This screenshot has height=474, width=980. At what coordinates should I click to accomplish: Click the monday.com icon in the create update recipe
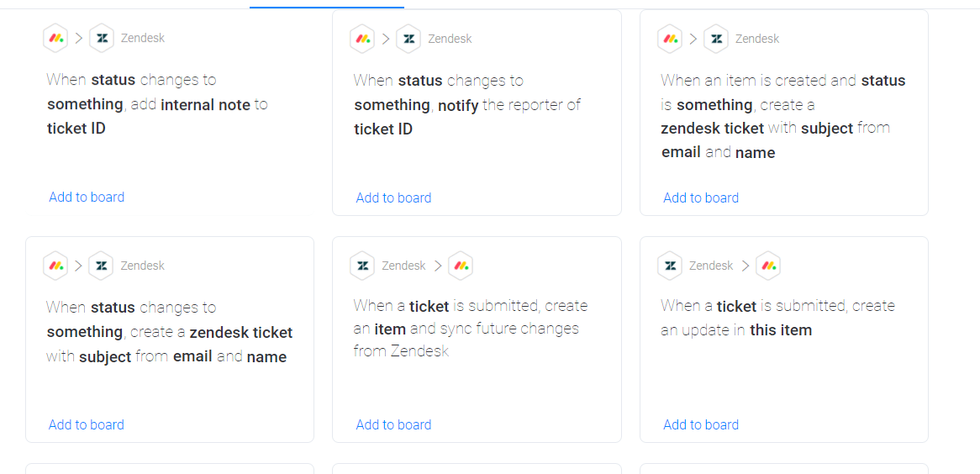point(768,266)
